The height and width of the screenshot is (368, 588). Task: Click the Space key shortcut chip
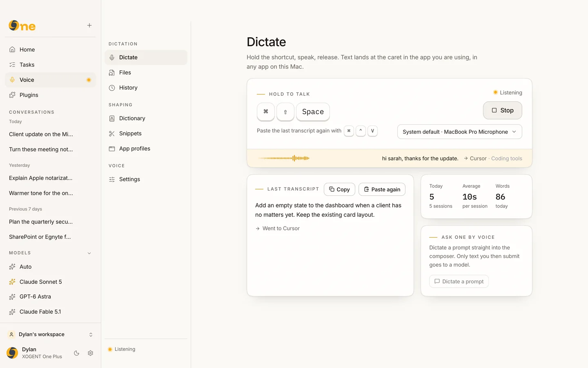313,112
